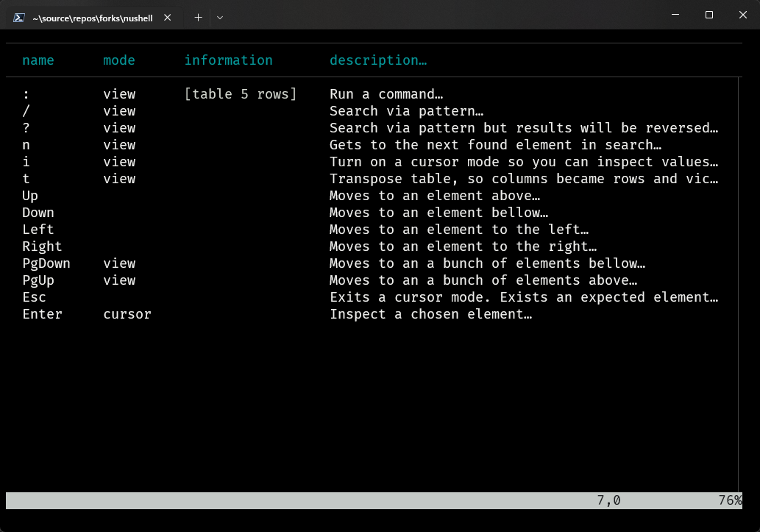Click the 'description…' column header
760x532 pixels.
pos(378,60)
